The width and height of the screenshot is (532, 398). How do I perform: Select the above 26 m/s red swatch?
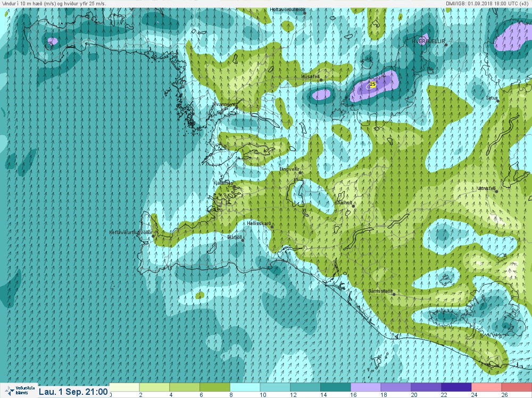point(517,387)
